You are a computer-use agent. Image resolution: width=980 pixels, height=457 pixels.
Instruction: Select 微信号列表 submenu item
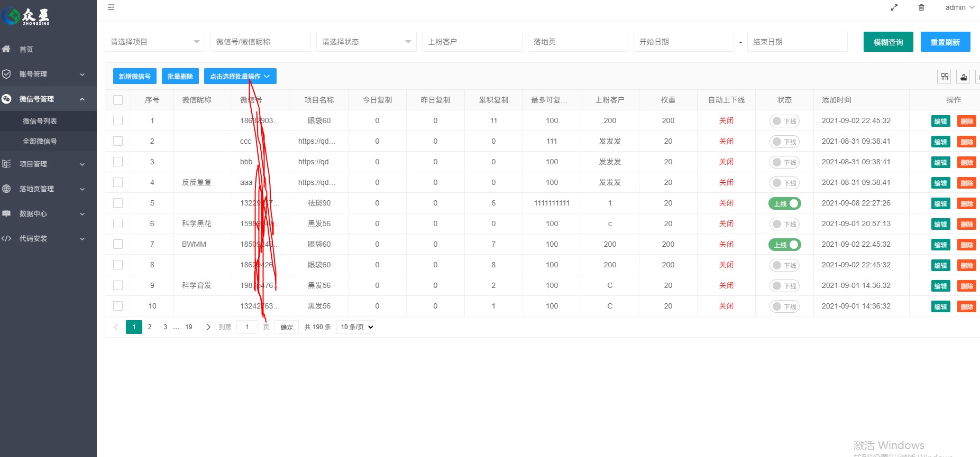tap(48, 121)
